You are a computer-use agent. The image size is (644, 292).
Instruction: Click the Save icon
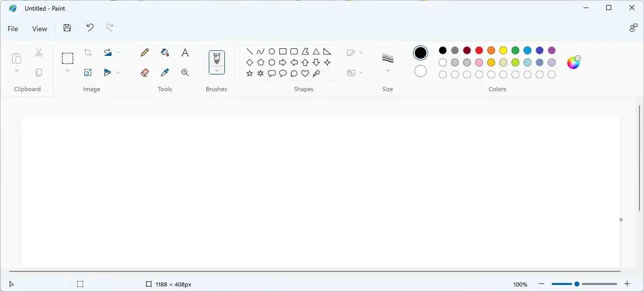[x=67, y=28]
